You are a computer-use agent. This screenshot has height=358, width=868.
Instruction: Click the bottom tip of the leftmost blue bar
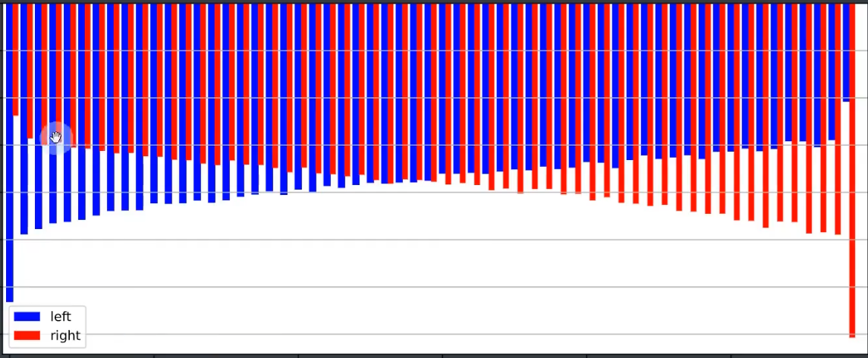tap(9, 300)
